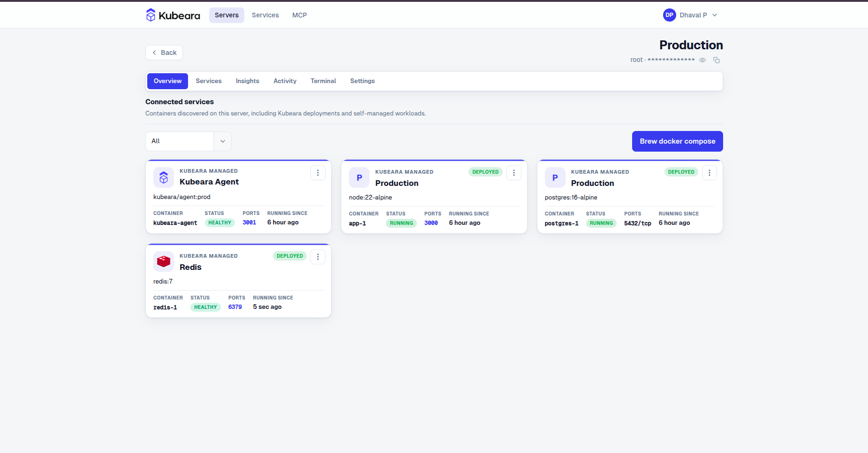Click the kubeara/agent:prod image name
This screenshot has width=868, height=453.
point(182,197)
